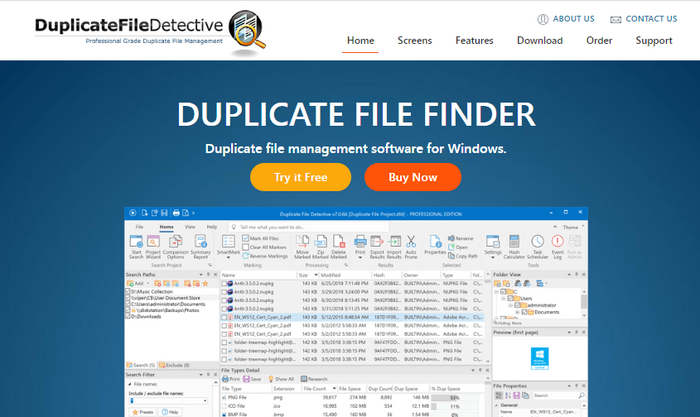This screenshot has width=700, height=417.
Task: Click the star favorites icon in Search Paths
Action: 205,283
